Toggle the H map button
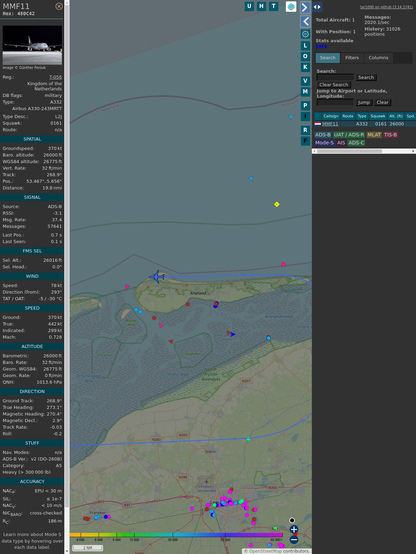Screen dimensions: 416x554 [x=261, y=6]
